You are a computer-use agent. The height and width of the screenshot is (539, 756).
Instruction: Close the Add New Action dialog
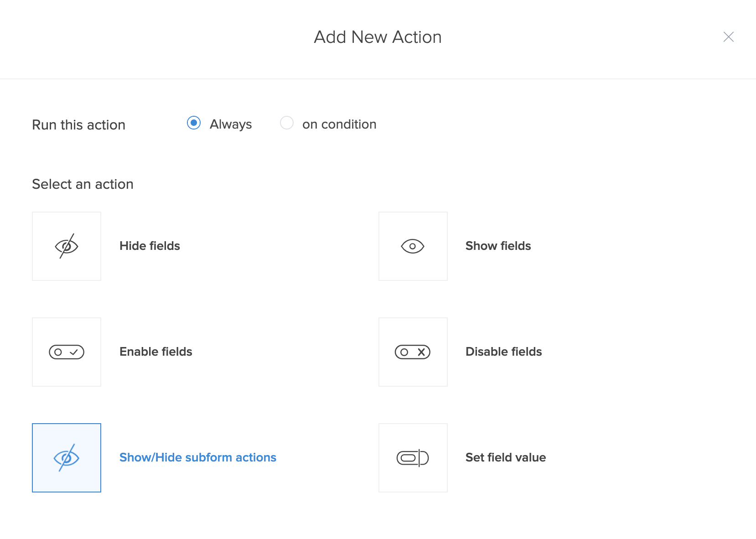(728, 37)
